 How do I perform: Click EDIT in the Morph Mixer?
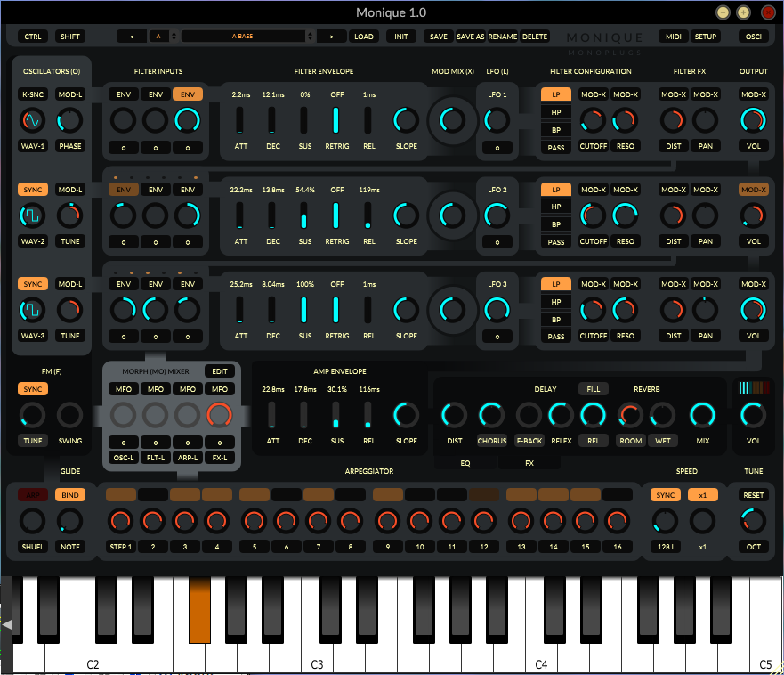click(220, 371)
